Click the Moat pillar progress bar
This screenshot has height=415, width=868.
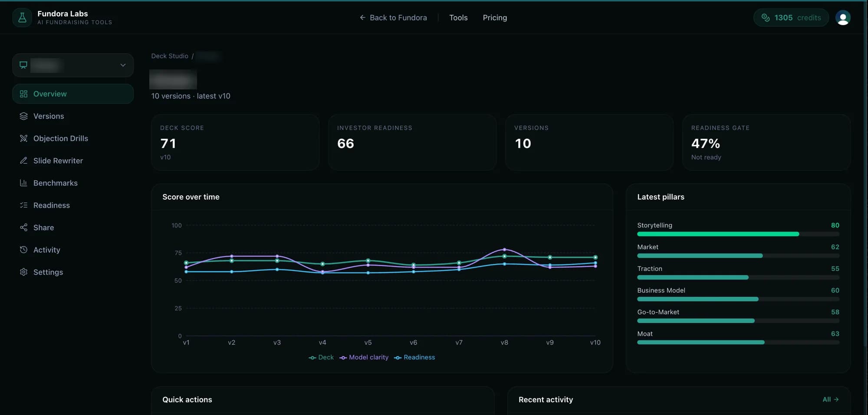tap(738, 343)
